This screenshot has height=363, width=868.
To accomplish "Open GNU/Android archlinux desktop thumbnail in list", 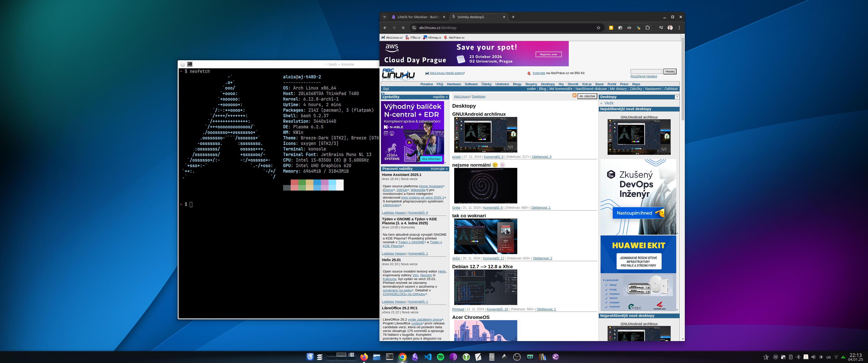I will click(485, 135).
